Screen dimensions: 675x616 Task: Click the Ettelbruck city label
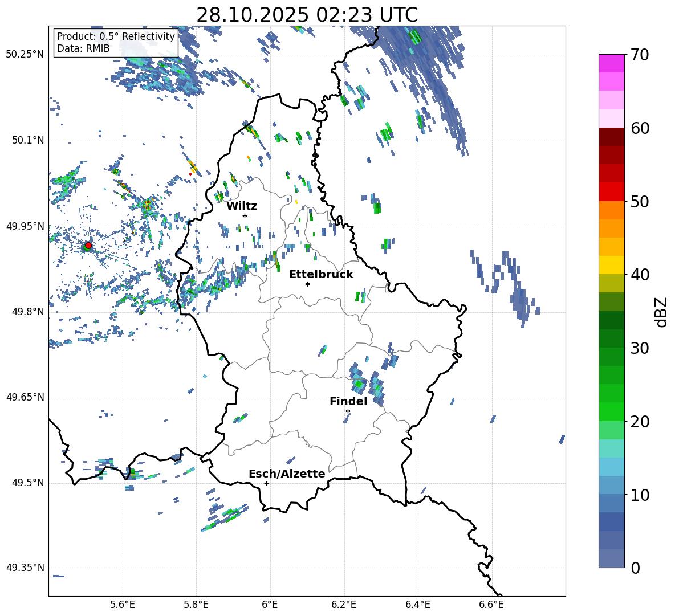point(321,275)
